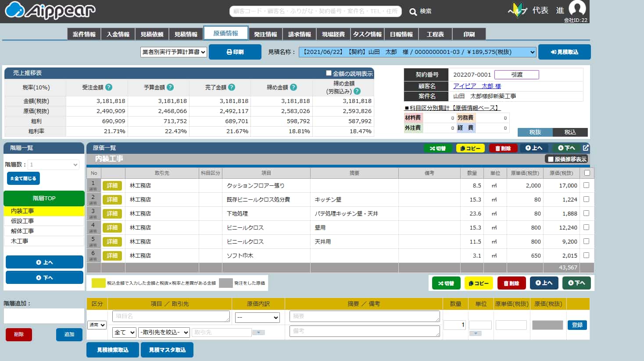Open the アイピア 太郎 様 customer link
This screenshot has height=361, width=644.
pyautogui.click(x=477, y=86)
